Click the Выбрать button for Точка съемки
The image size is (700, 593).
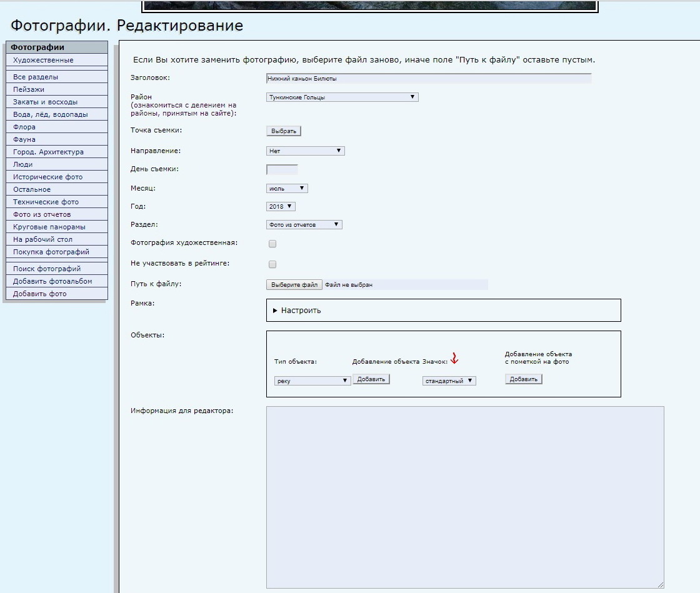click(284, 131)
